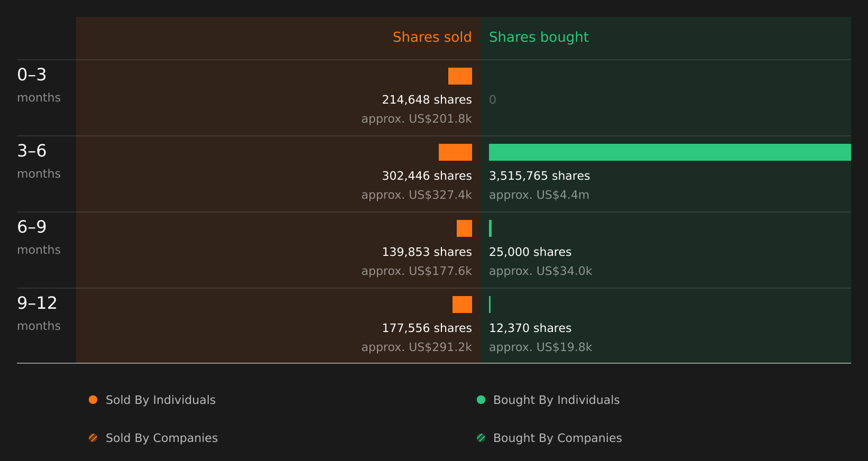Click the Shares bought column header
Screen dimensions: 868x461
click(539, 37)
